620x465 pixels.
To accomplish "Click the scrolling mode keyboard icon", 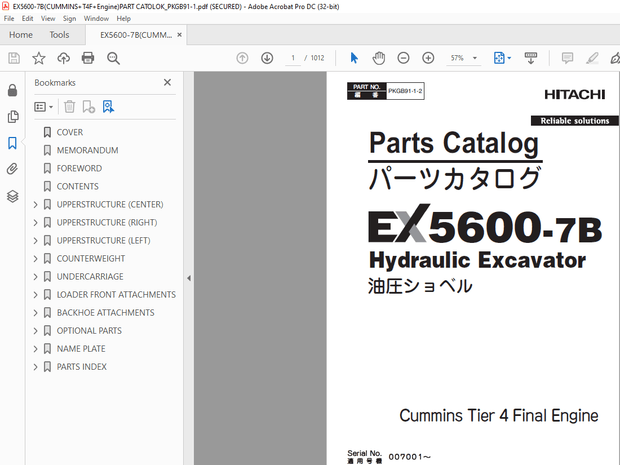I will click(531, 58).
